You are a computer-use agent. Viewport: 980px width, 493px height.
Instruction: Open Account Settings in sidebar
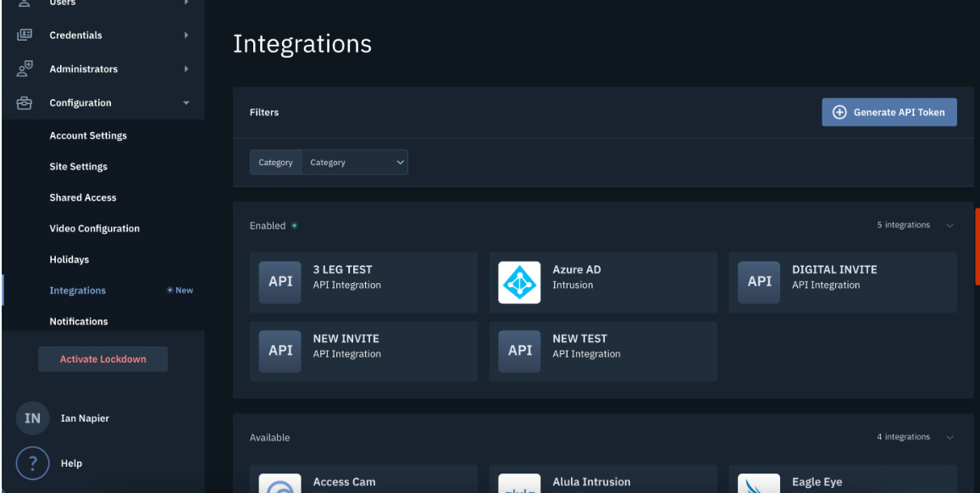click(88, 136)
